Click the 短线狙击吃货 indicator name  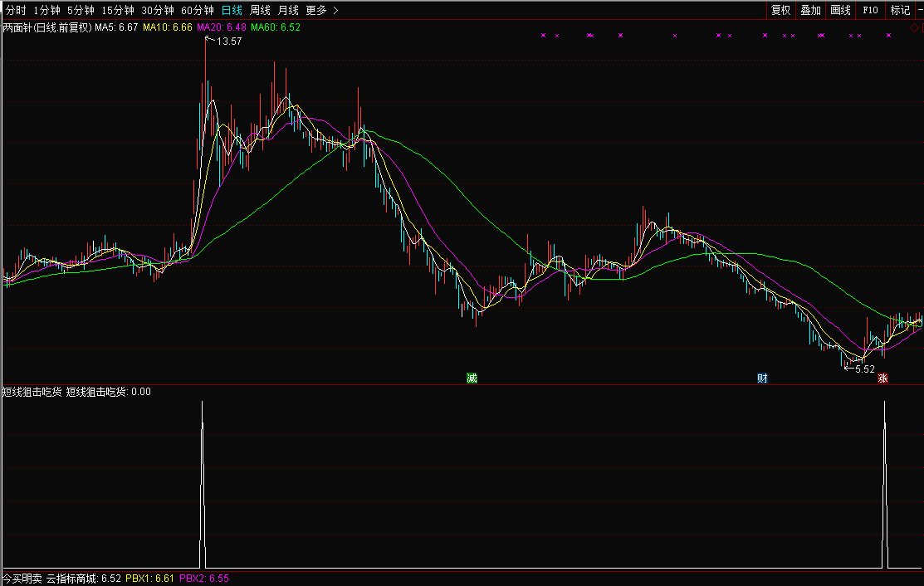point(32,392)
